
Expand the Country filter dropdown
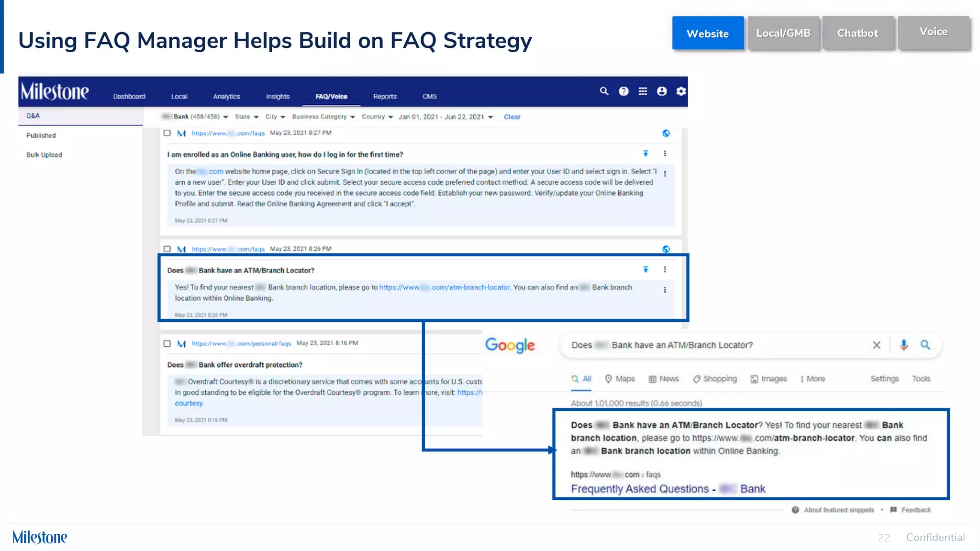click(377, 117)
